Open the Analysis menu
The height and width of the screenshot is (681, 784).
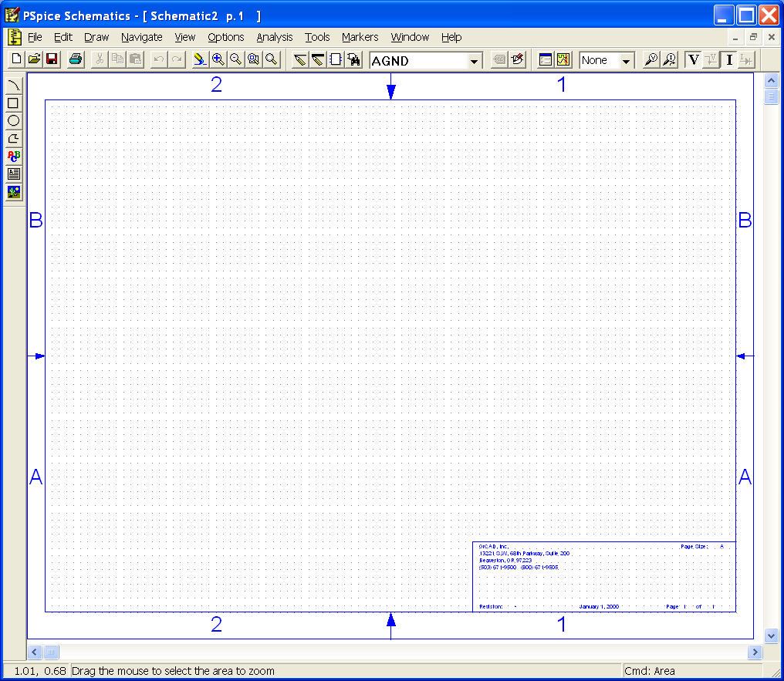[x=275, y=37]
